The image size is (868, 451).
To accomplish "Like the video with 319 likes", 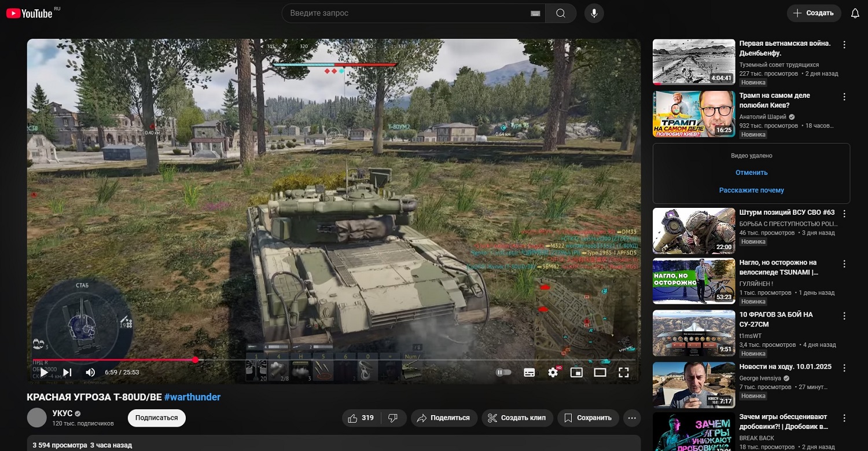I will (x=361, y=418).
